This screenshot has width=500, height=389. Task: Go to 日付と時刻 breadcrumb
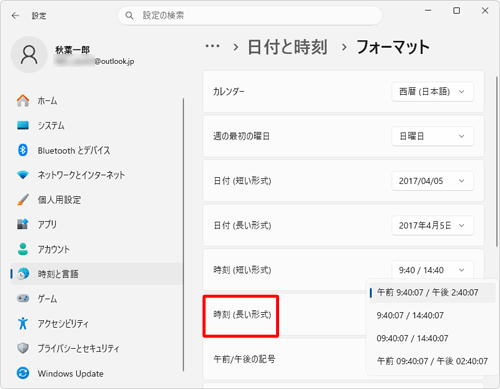(287, 47)
